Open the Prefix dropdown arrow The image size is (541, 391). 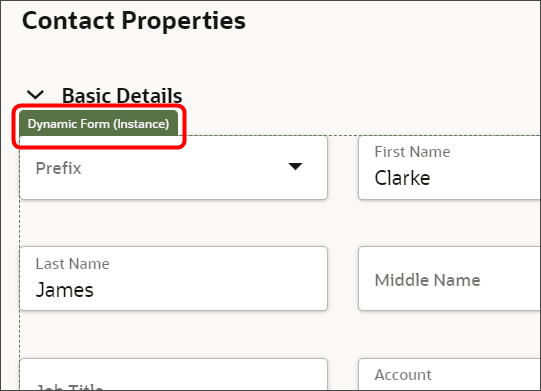295,167
